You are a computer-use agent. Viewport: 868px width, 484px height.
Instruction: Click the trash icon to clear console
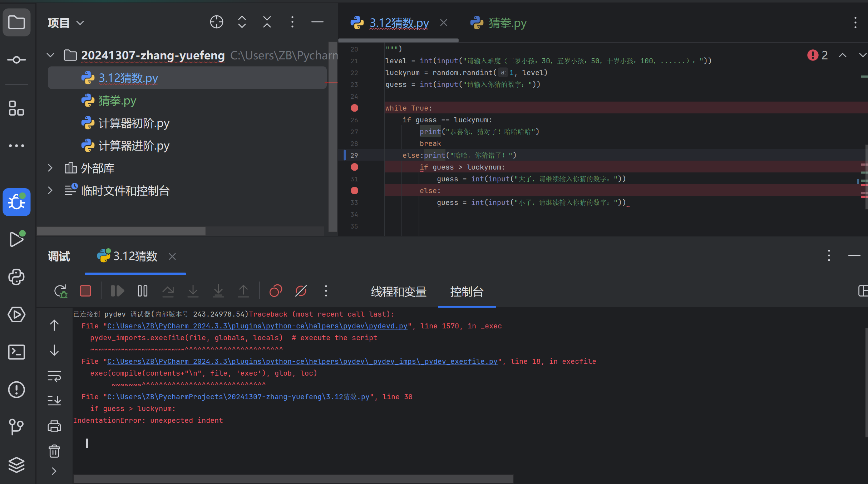pos(54,451)
